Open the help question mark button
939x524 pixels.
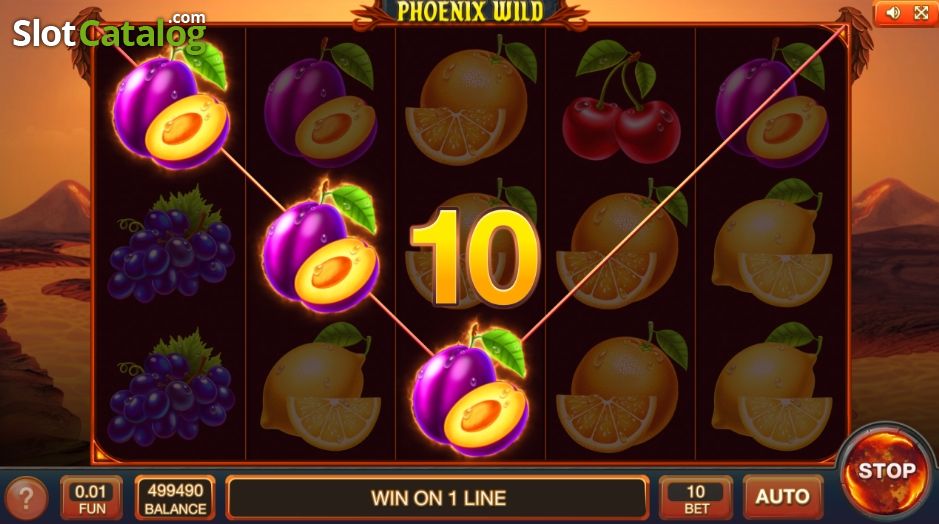25,498
